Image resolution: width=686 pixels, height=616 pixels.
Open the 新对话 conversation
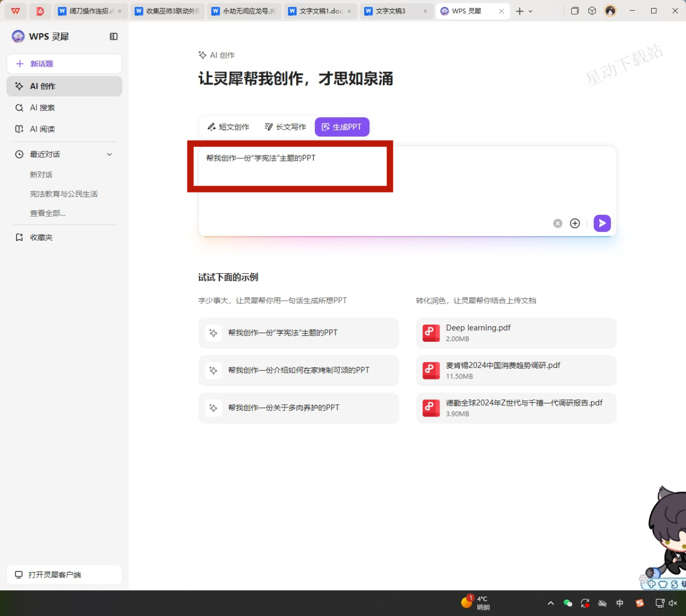(x=41, y=175)
